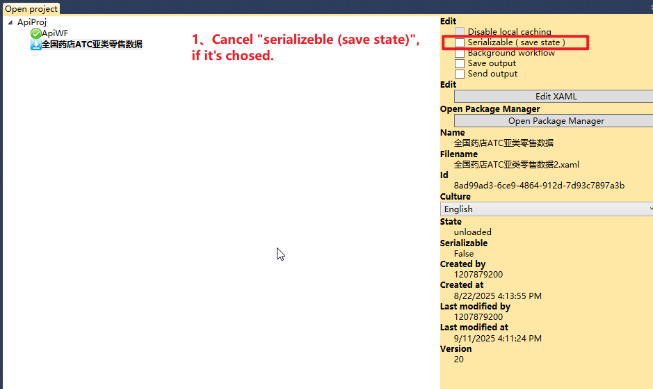
Task: Click the Id value 8ad99ad3-6ce9-4864-912d-7d93c7897a3b
Action: point(539,185)
